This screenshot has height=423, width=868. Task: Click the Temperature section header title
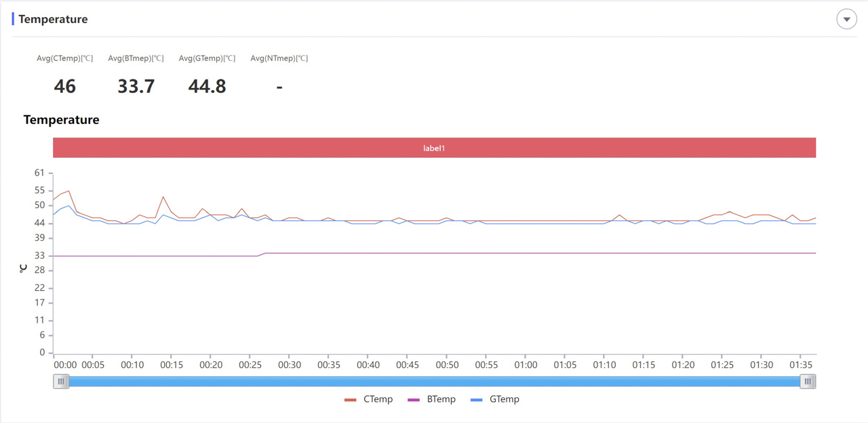pos(53,19)
